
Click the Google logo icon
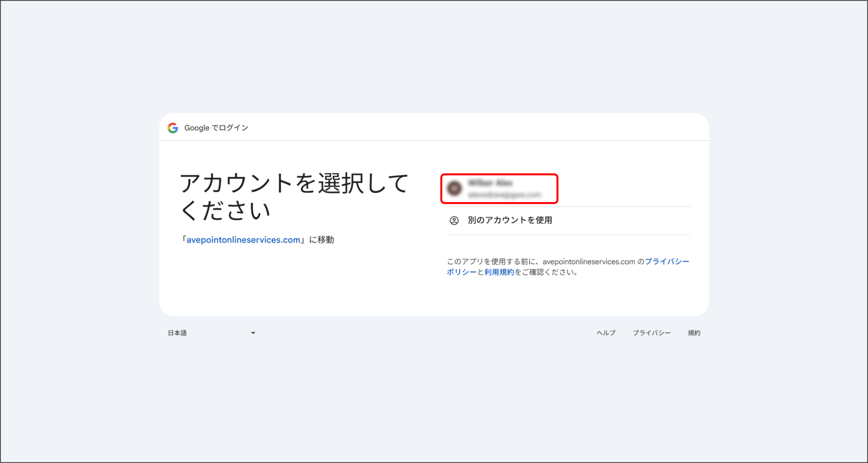173,128
